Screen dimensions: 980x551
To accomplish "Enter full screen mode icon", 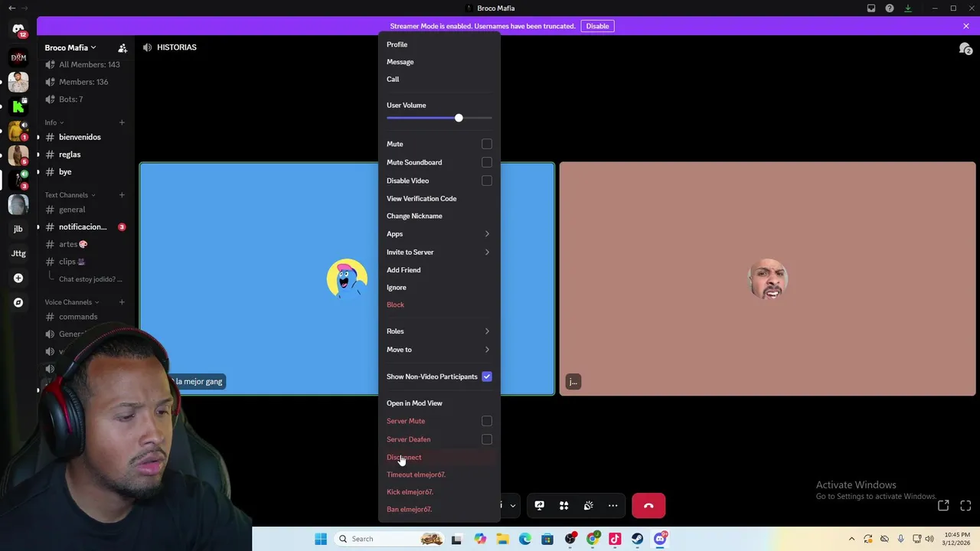I will (x=965, y=506).
